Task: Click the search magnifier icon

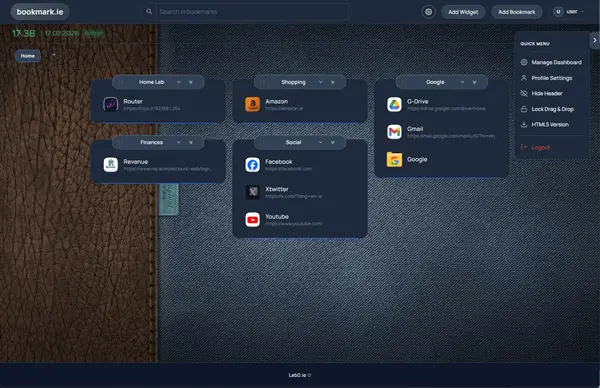Action: tap(149, 11)
